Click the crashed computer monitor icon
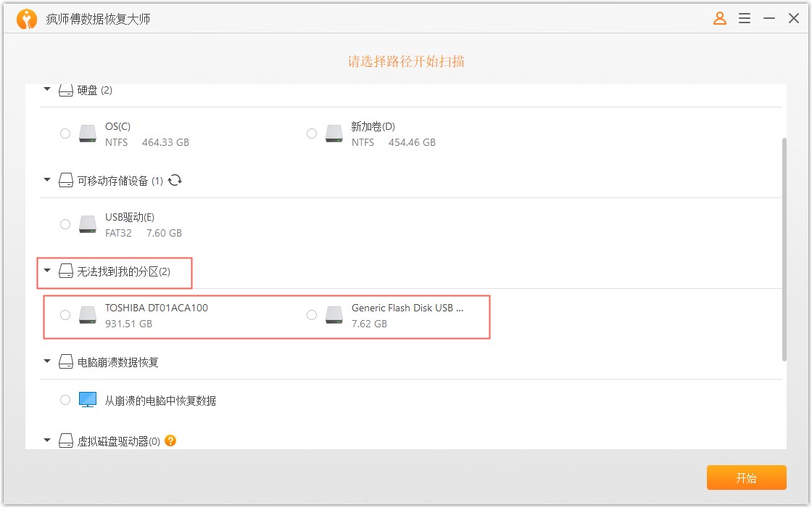This screenshot has height=508, width=812. coord(88,400)
